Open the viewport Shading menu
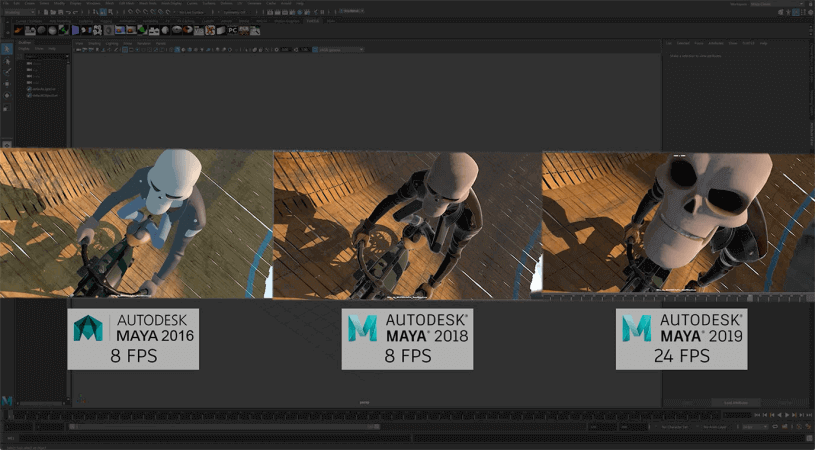The image size is (815, 450). 95,44
